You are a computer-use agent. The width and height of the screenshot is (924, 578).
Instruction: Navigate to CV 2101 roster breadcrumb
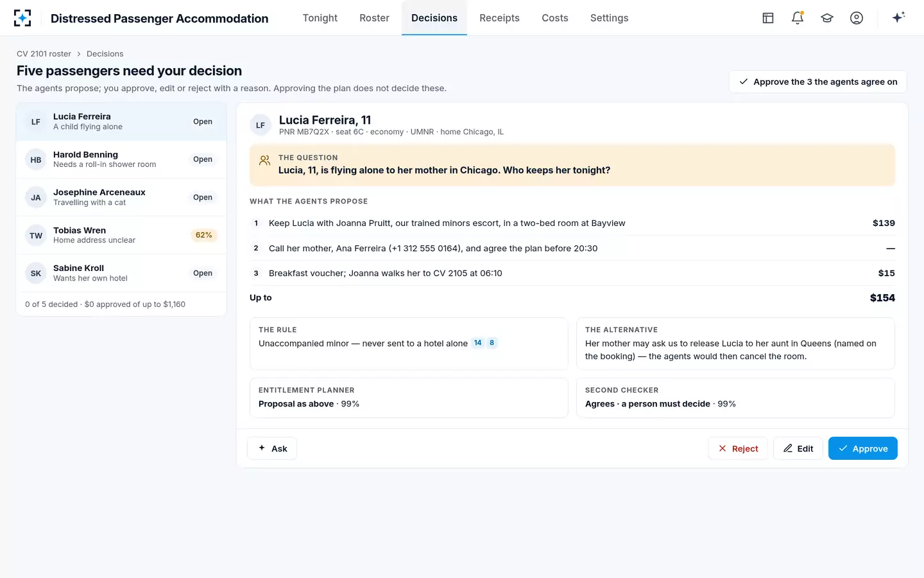(x=44, y=54)
